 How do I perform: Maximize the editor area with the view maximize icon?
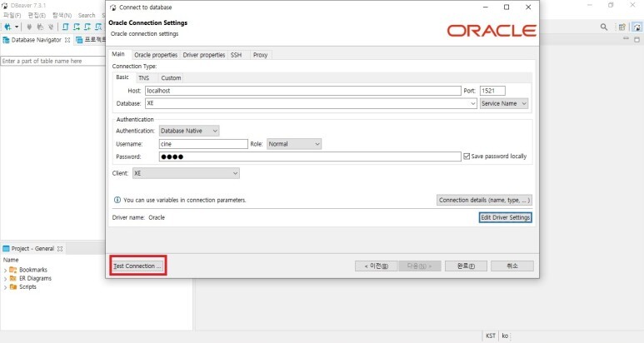[637, 39]
